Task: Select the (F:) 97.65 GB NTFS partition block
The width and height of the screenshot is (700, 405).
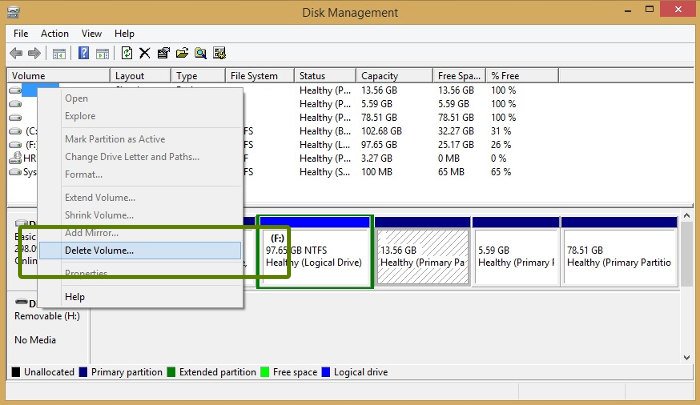Action: point(315,251)
